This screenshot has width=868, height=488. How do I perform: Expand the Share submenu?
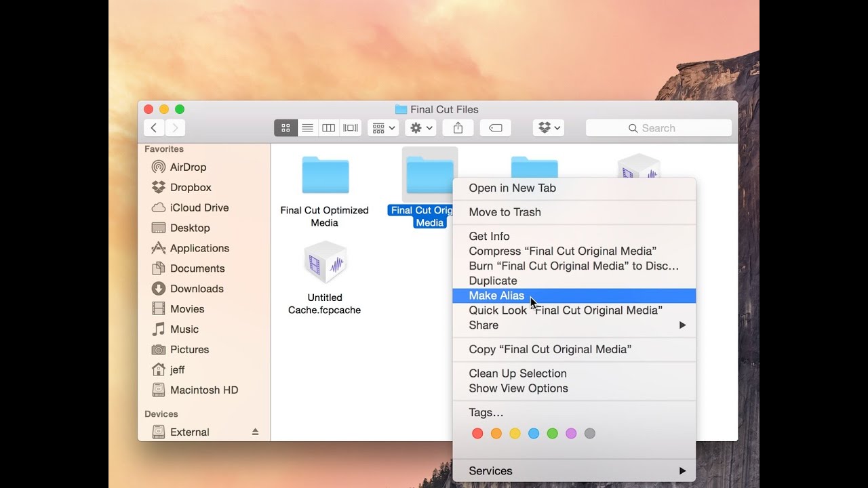pyautogui.click(x=574, y=325)
